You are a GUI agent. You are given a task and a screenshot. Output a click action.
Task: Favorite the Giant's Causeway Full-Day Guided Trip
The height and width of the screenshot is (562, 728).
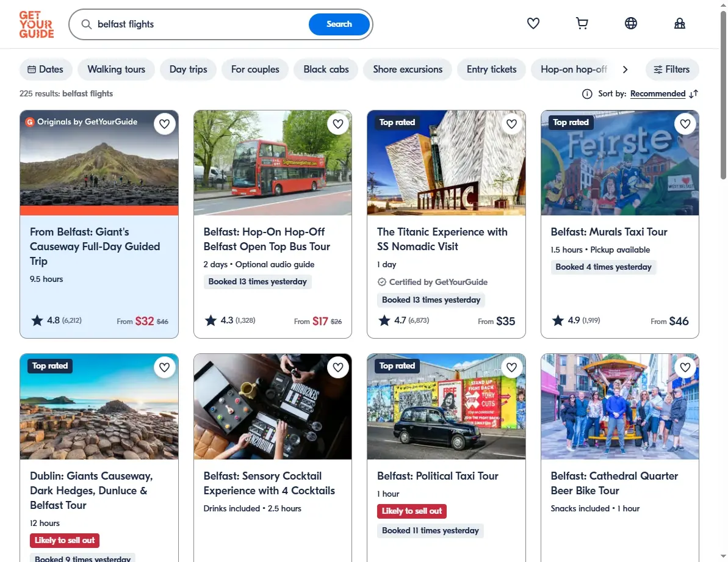click(164, 124)
